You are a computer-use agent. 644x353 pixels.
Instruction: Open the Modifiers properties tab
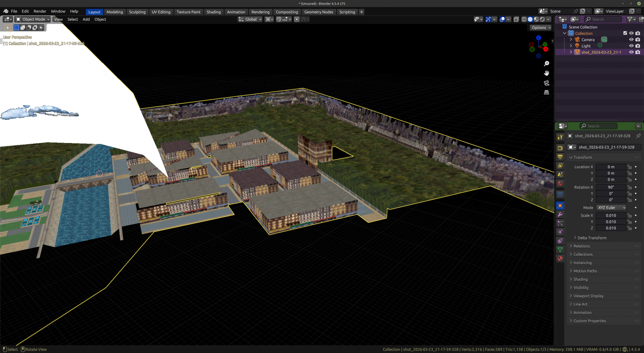tap(560, 215)
